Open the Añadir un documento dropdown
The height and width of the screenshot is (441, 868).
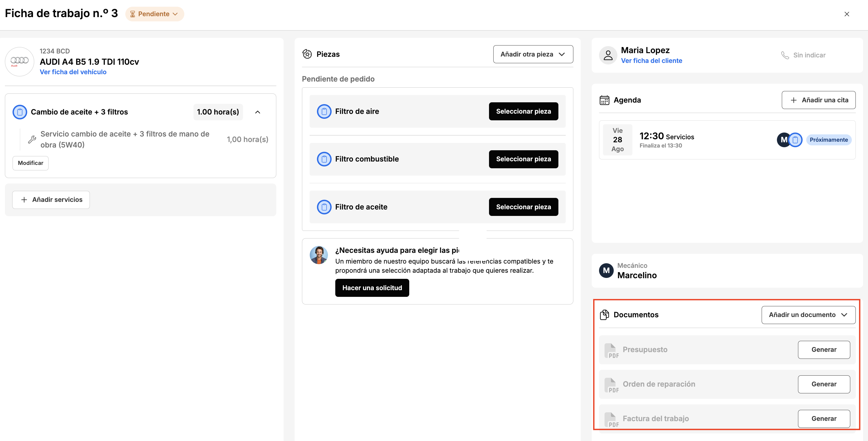click(808, 315)
